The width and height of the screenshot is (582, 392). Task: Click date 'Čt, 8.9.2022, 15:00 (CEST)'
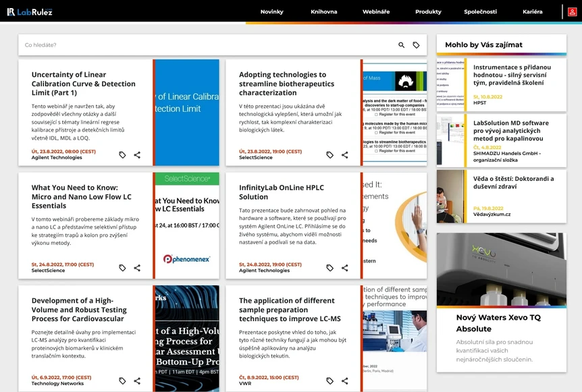(269, 378)
